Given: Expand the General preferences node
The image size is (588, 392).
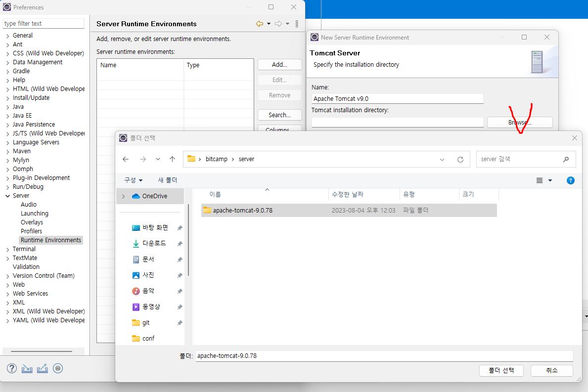Looking at the screenshot, I should [7, 36].
